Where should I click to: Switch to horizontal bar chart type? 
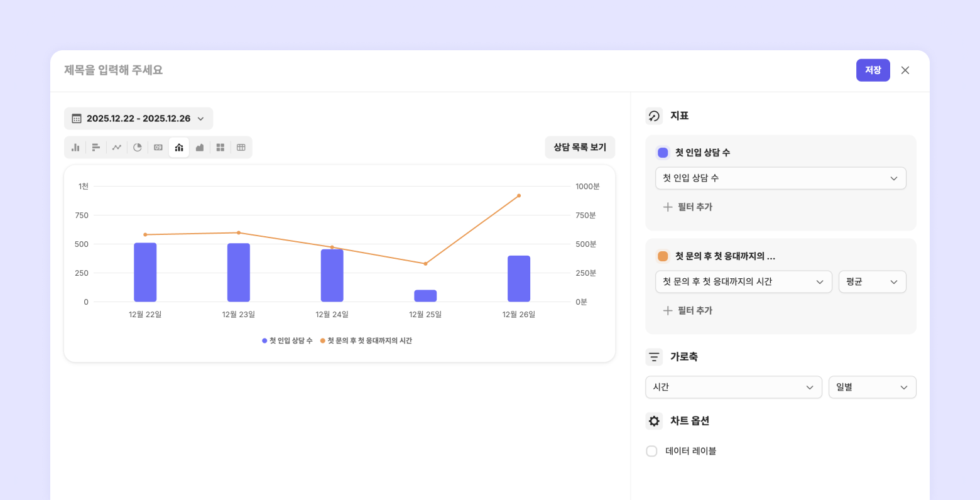point(96,148)
